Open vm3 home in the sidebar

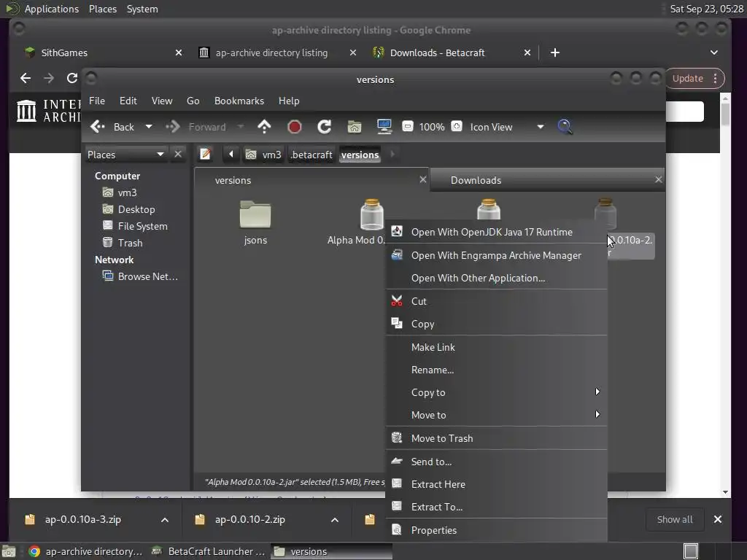pyautogui.click(x=120, y=192)
